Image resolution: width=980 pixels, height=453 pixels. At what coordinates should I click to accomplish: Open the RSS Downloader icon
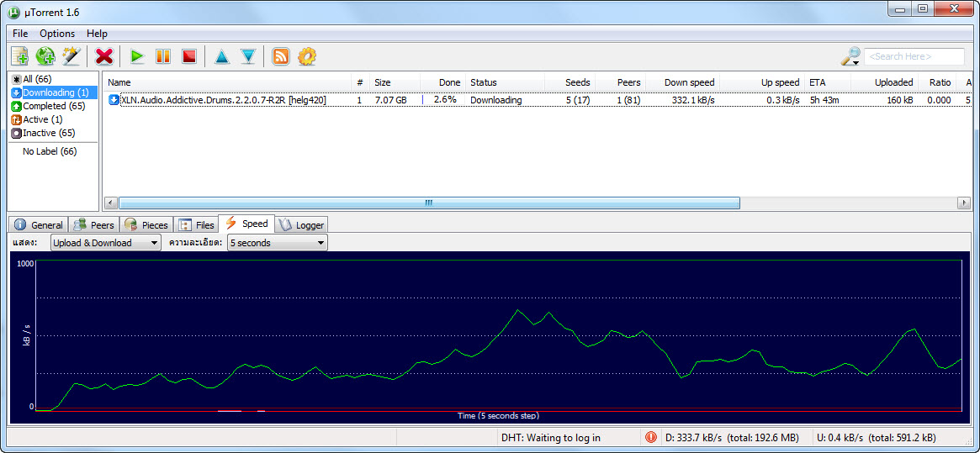281,56
